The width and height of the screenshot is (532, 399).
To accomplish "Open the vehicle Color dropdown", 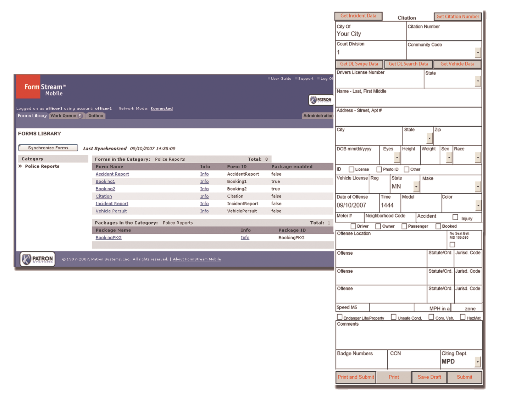I will coord(478,205).
